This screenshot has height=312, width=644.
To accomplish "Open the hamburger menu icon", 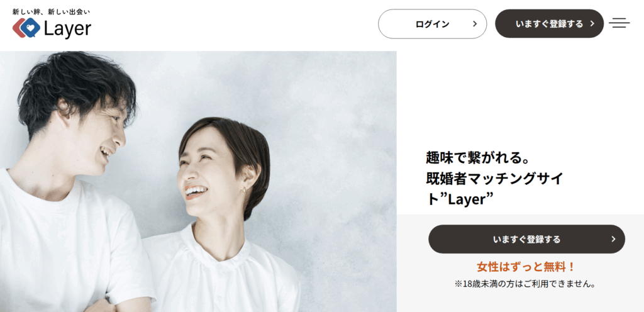I will pos(619,23).
